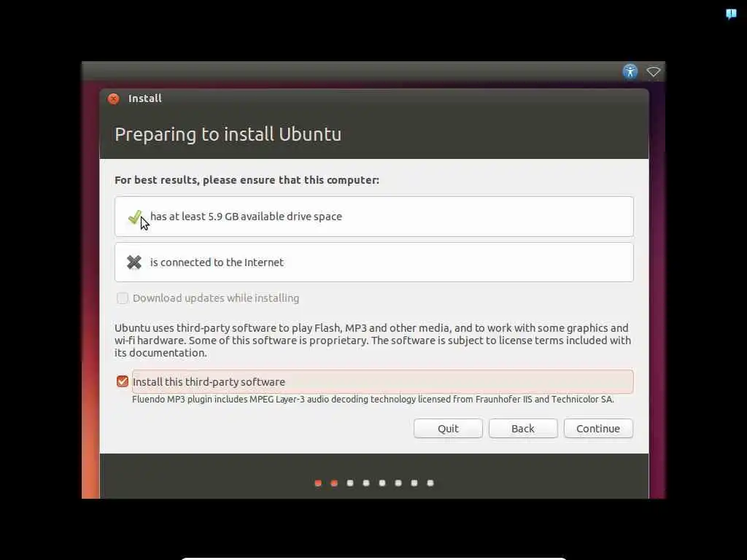Click the X icon beside Internet status
The height and width of the screenshot is (560, 747).
coord(134,262)
